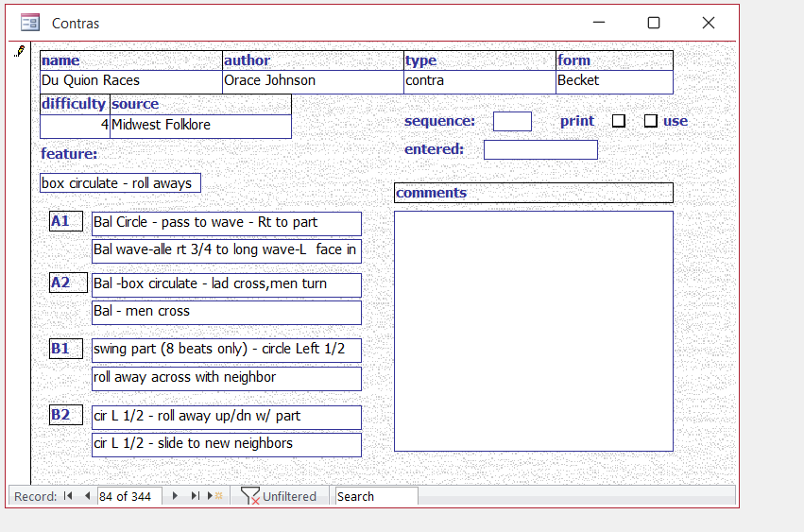Create a new blank record
This screenshot has width=804, height=532.
pyautogui.click(x=215, y=496)
